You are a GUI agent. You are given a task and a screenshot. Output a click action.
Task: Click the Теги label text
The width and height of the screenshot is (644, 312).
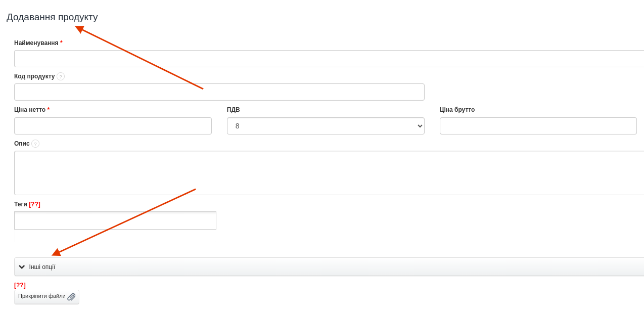pyautogui.click(x=21, y=204)
